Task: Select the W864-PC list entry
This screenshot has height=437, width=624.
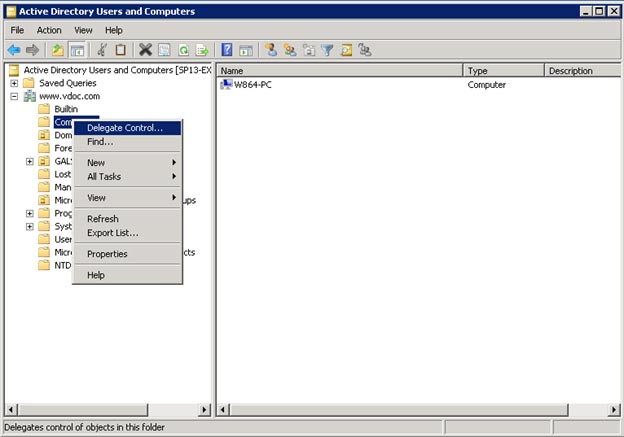Action: click(x=253, y=84)
